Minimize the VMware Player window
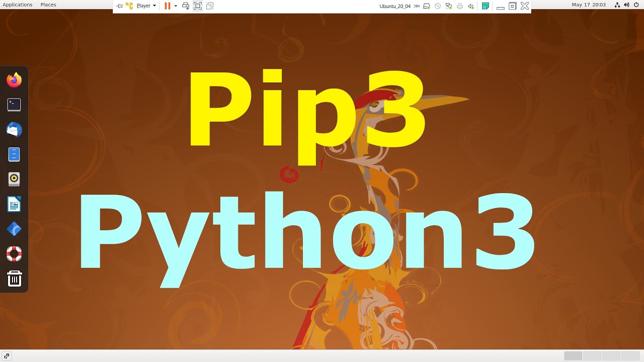 (501, 7)
